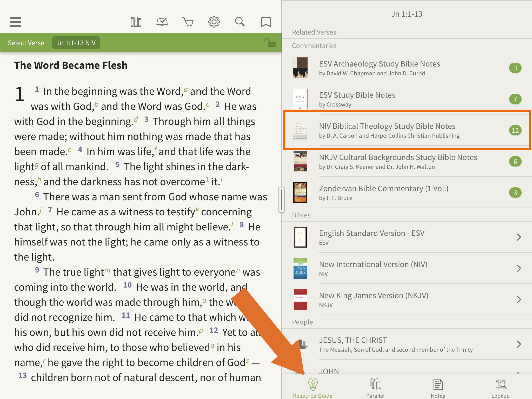Viewport: 532px width, 399px height.
Task: Toggle the sync lock icon
Action: coord(270,43)
